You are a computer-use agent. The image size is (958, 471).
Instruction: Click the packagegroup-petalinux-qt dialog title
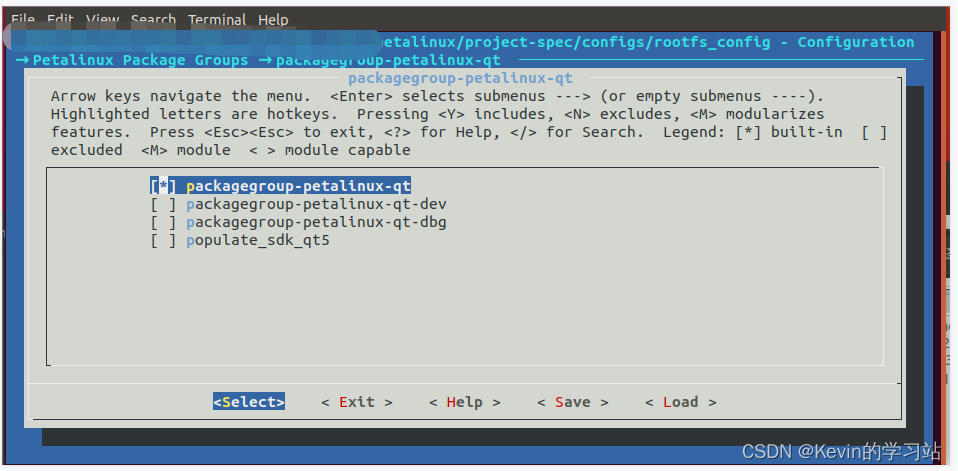tap(461, 78)
